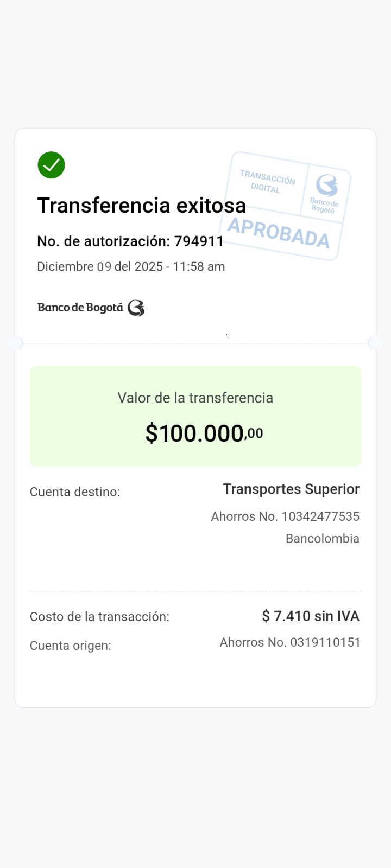
Task: Click the 11:58 am timestamp
Action: [199, 266]
